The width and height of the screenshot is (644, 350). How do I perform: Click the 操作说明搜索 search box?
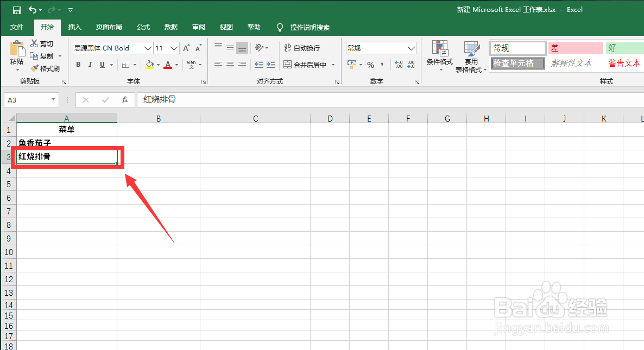310,28
